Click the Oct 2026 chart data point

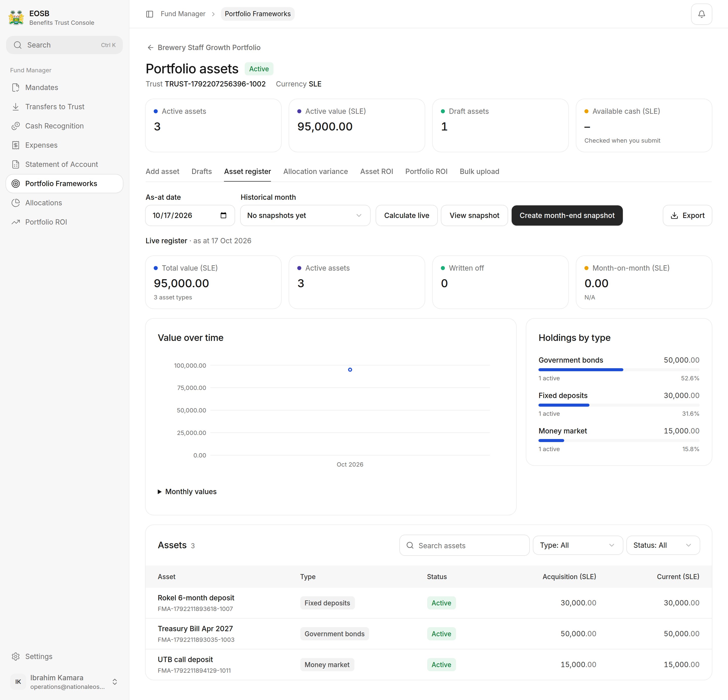(350, 370)
